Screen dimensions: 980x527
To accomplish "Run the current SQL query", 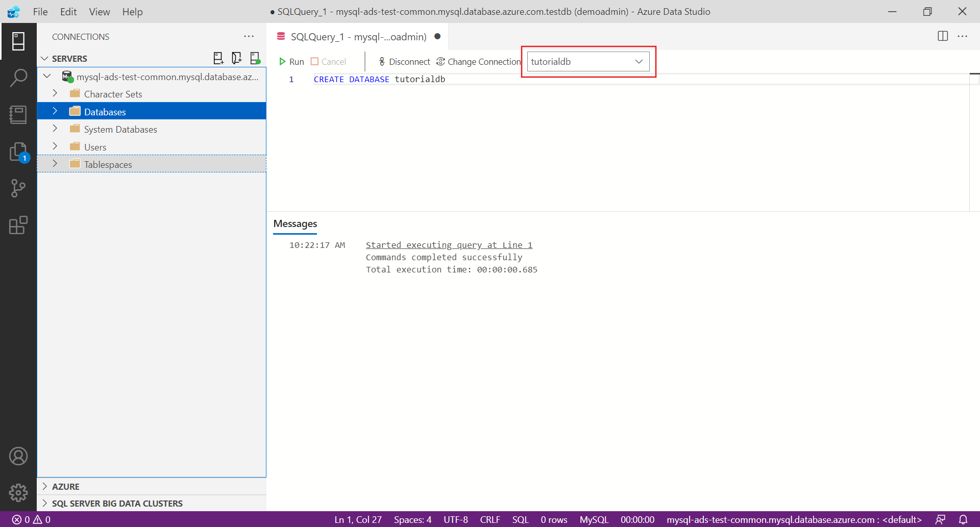I will point(291,61).
